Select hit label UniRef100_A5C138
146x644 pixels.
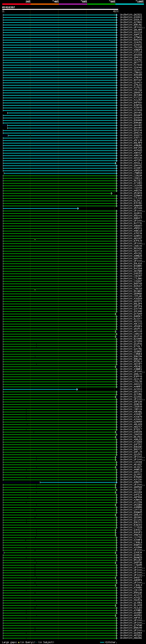point(131,140)
